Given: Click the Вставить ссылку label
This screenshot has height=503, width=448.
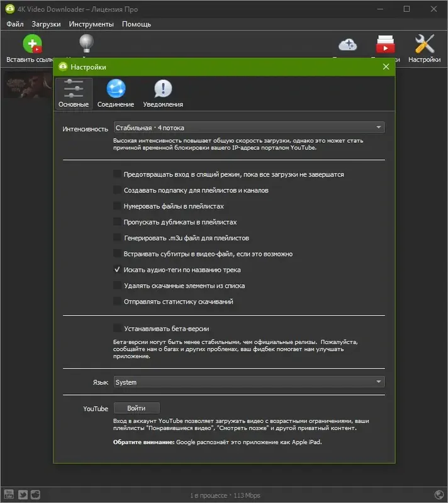Looking at the screenshot, I should pos(30,60).
